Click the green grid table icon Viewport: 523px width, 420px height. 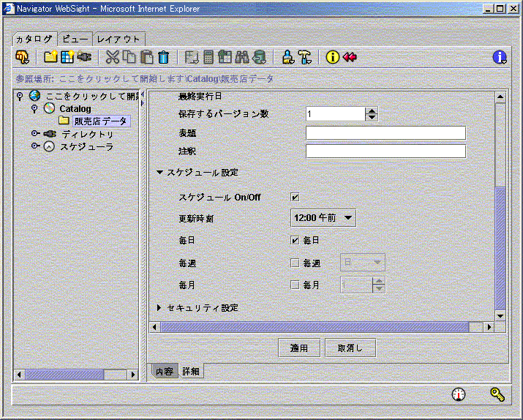point(225,57)
